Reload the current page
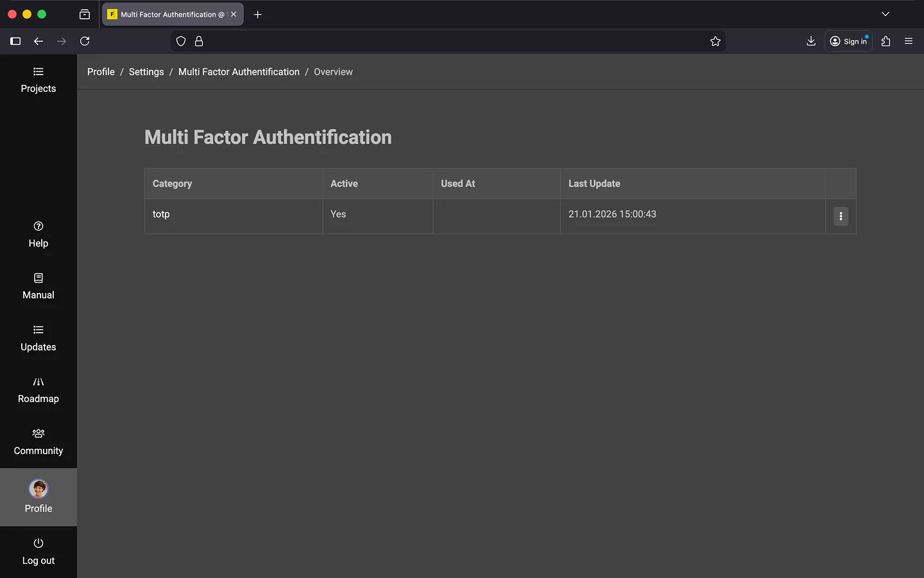 coord(85,41)
